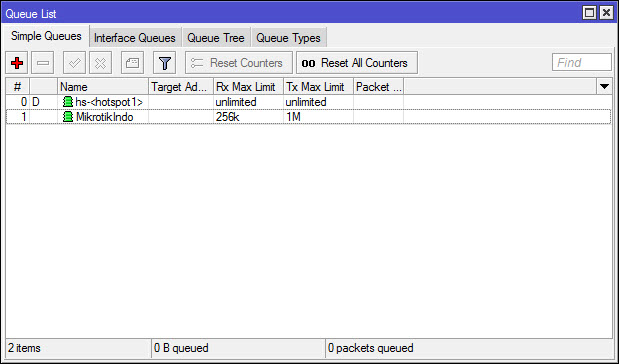Open the column selector dropdown arrow
The width and height of the screenshot is (619, 364).
(604, 86)
